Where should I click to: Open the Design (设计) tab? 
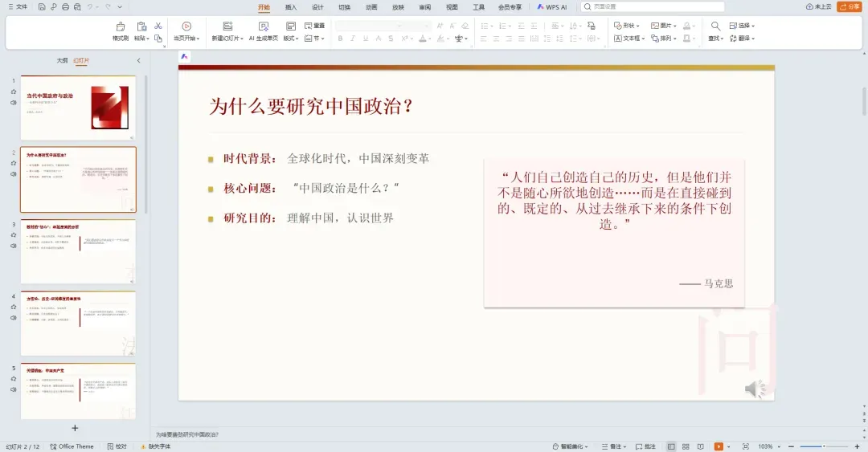(317, 7)
